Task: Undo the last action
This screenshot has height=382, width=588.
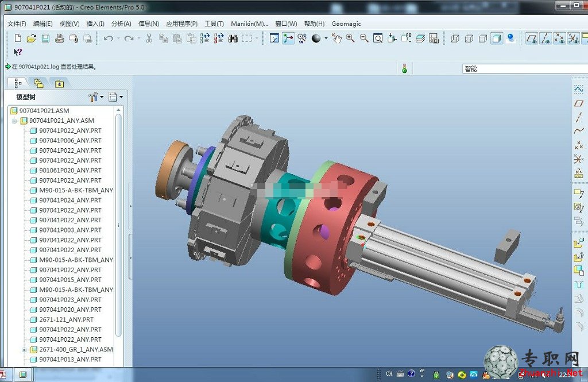Action: pos(109,38)
